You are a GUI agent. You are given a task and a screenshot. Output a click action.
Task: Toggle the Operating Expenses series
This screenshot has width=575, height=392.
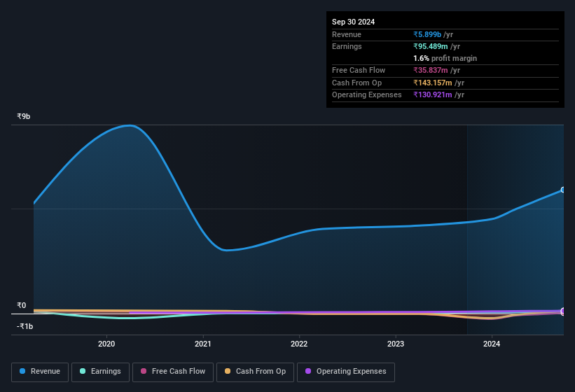[346, 372]
